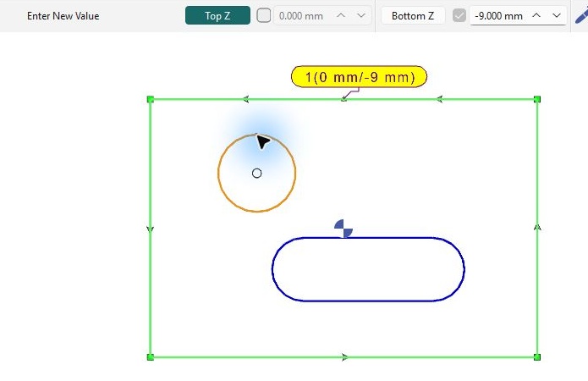Image resolution: width=588 pixels, height=381 pixels.
Task: Select the yellow 1(0 mm/-9 mm) depth label
Action: [359, 76]
